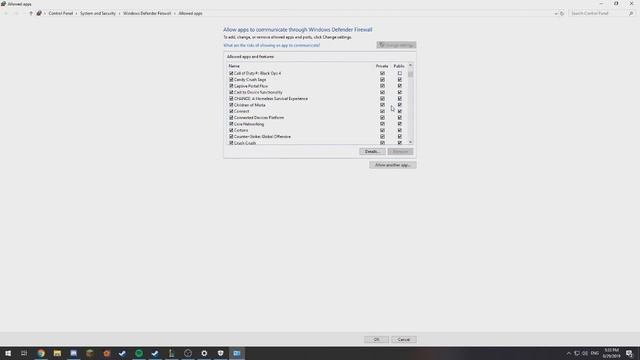The height and width of the screenshot is (360, 640).
Task: Click the Name column header
Action: [234, 66]
